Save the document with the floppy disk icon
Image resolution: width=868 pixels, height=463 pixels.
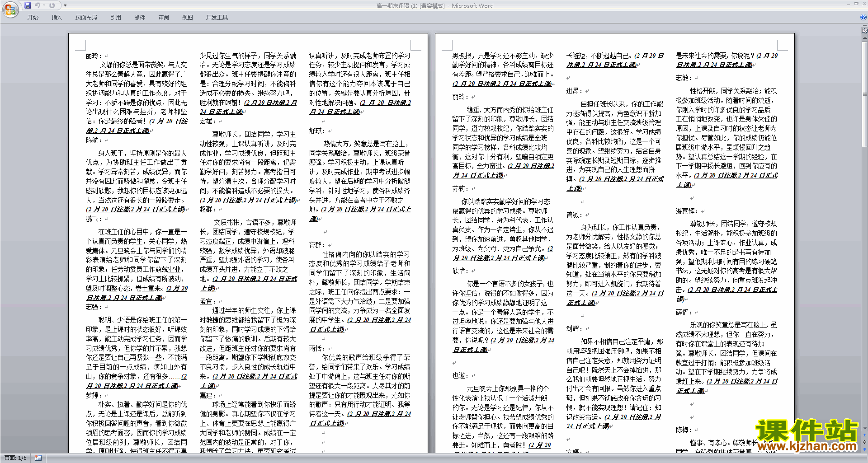(28, 5)
